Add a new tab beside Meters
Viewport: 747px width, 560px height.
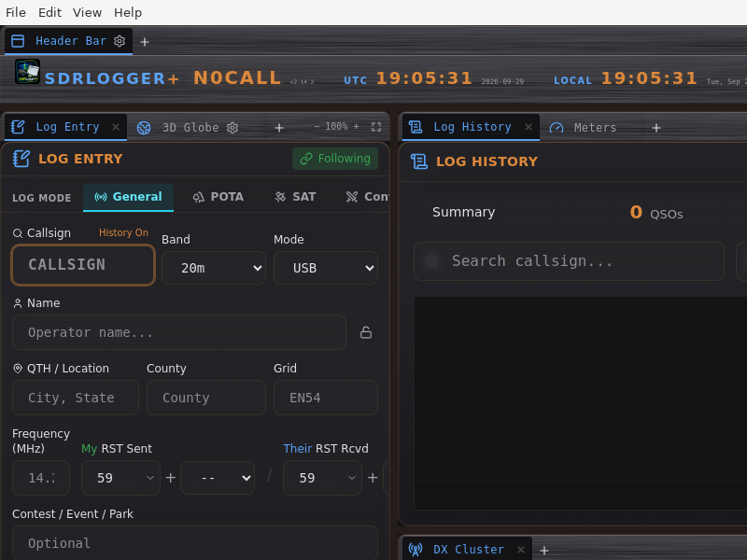click(x=656, y=128)
